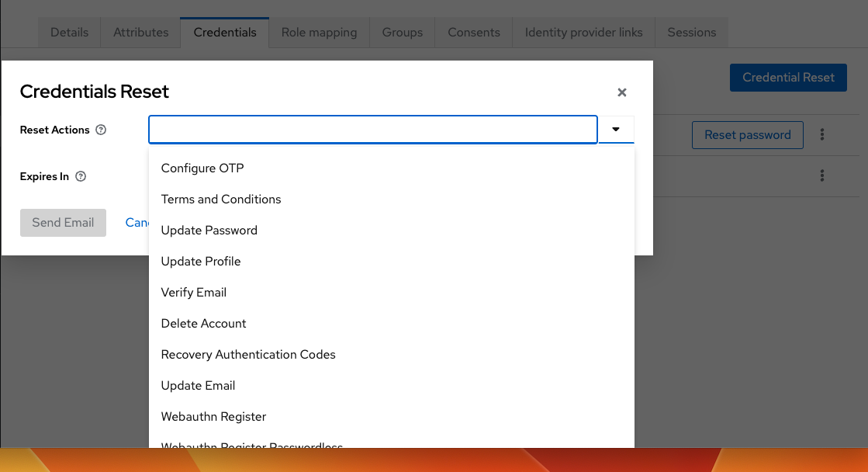The image size is (868, 472).
Task: Click inside the Reset Actions input field
Action: (372, 129)
